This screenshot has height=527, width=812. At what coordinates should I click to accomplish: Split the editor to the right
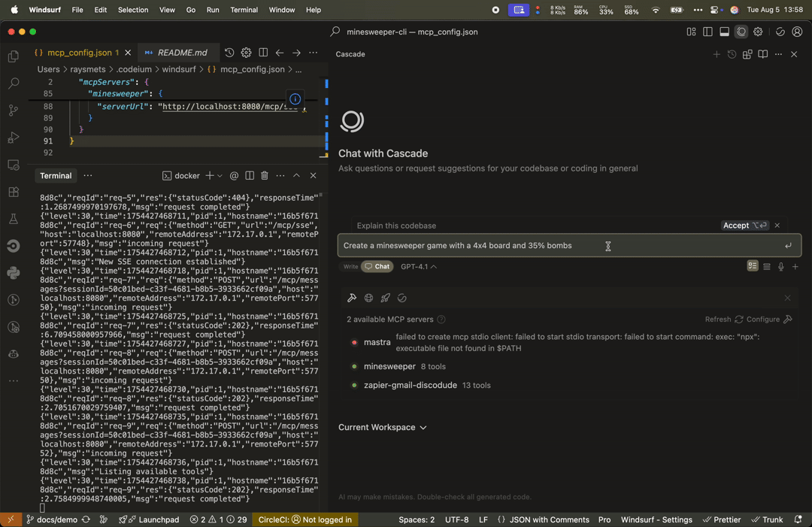[x=263, y=53]
